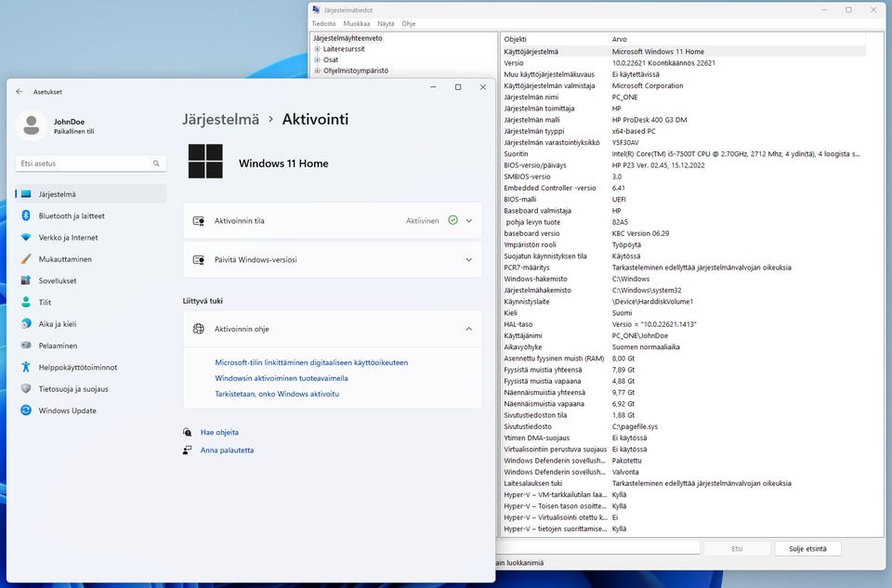Screen dimensions: 892x588
Task: Click the Etsi button in Järjestelmätiedot
Action: tap(737, 549)
